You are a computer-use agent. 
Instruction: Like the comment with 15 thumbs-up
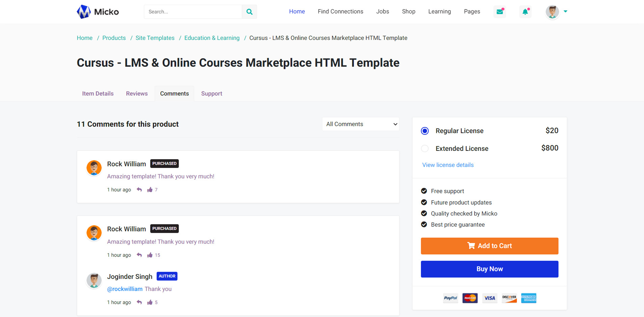tap(150, 255)
